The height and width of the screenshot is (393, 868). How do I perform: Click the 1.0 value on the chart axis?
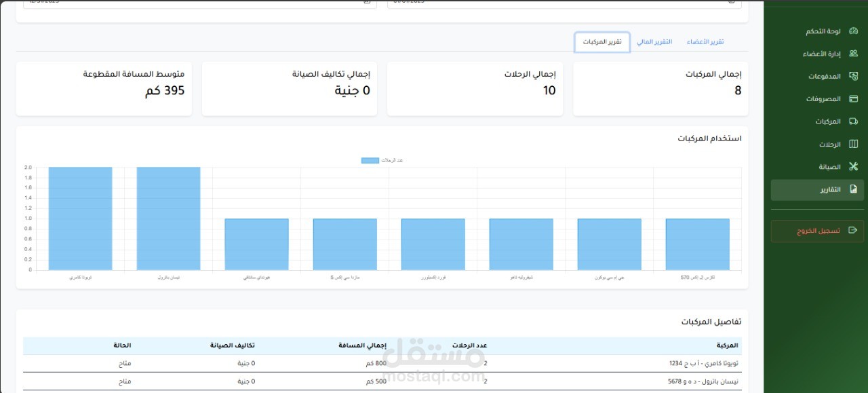coord(28,219)
